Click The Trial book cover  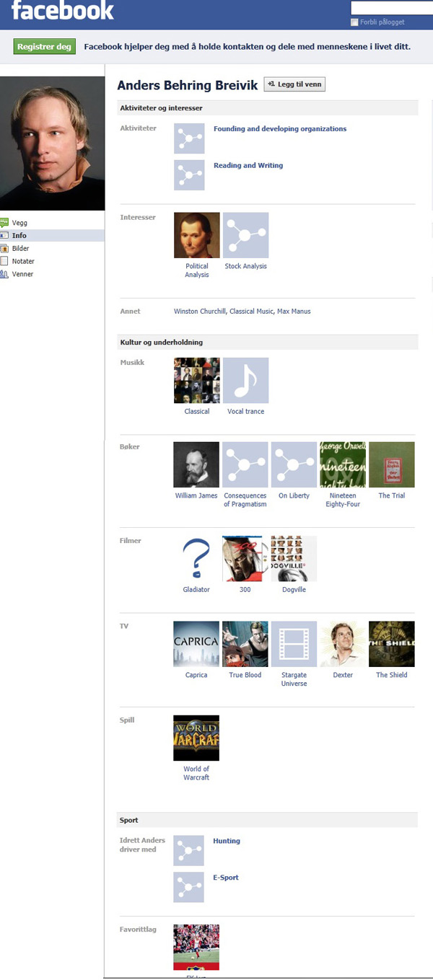click(x=392, y=465)
